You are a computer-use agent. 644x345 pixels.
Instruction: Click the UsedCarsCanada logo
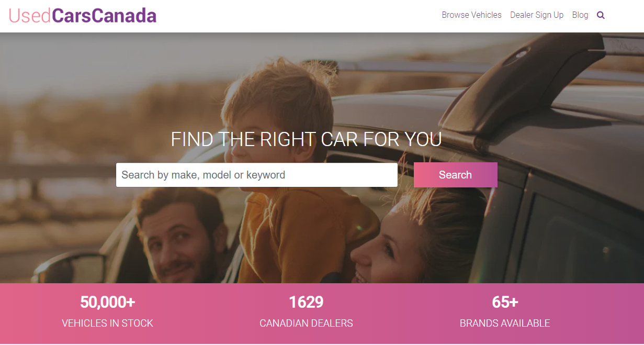point(83,16)
